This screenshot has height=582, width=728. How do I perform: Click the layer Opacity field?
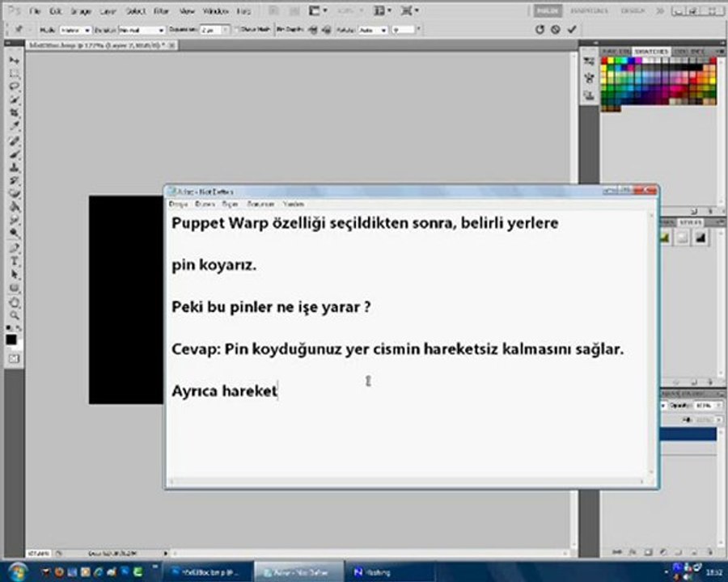[x=705, y=405]
